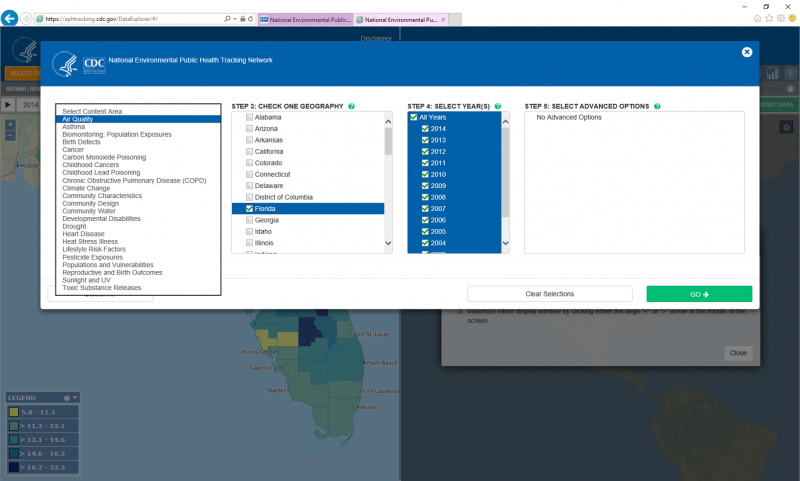Screen dimensions: 800x481
Task: Uncheck the Florida checkbox
Action: (249, 209)
